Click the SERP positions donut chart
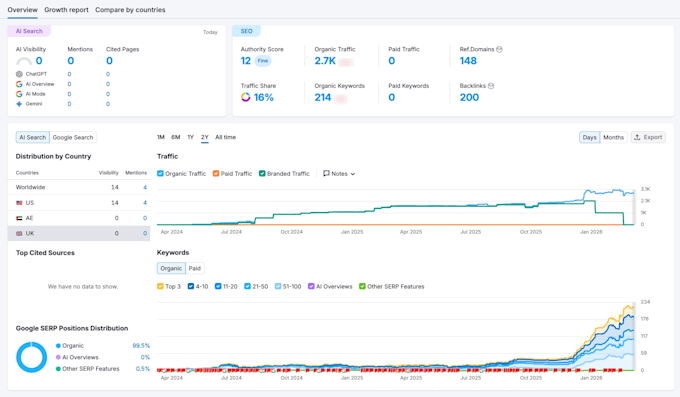Viewport: 680px width, 397px height. [32, 357]
